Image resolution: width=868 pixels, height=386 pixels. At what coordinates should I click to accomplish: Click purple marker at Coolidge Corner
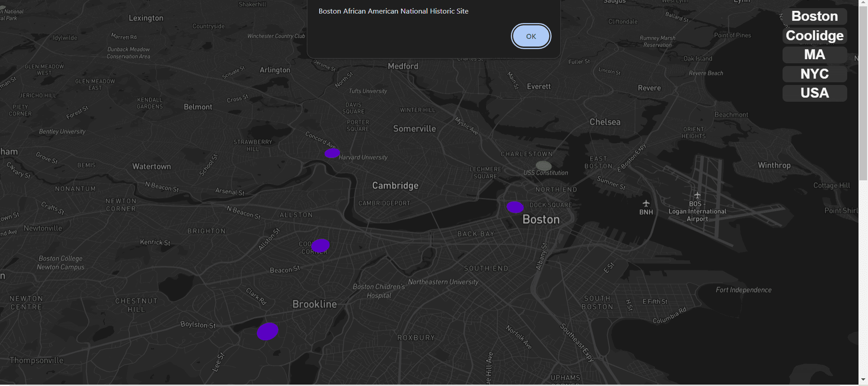(321, 246)
